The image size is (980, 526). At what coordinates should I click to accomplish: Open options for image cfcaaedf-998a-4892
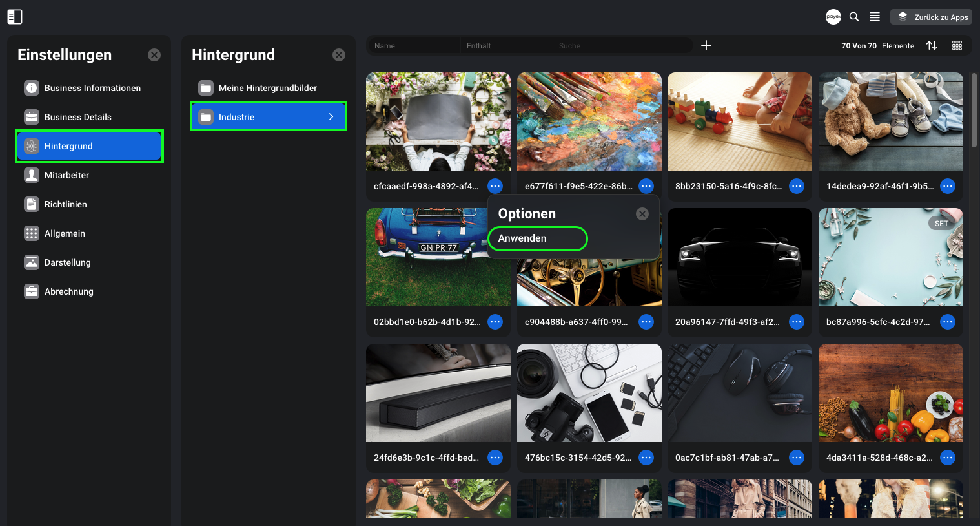[495, 186]
